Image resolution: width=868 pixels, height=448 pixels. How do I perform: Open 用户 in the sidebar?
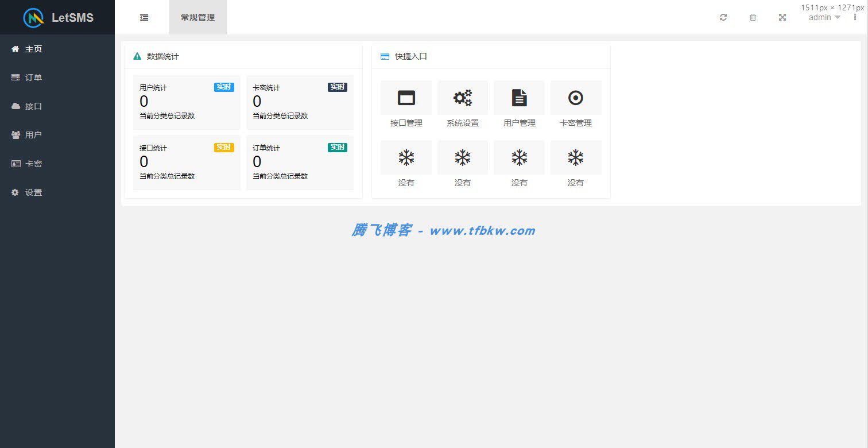[x=57, y=135]
